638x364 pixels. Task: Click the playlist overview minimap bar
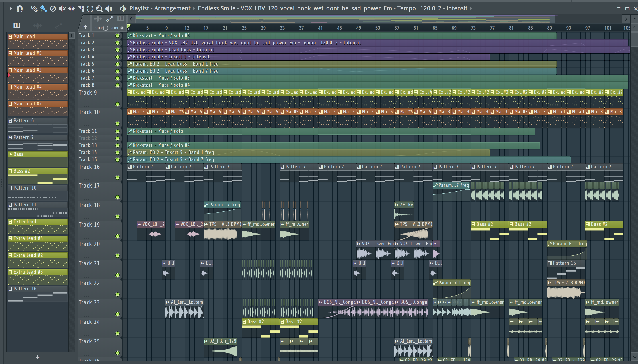(x=345, y=19)
